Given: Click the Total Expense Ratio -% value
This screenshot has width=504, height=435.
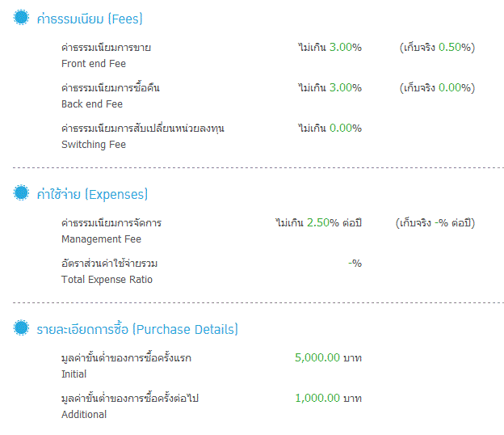Looking at the screenshot, I should point(355,264).
